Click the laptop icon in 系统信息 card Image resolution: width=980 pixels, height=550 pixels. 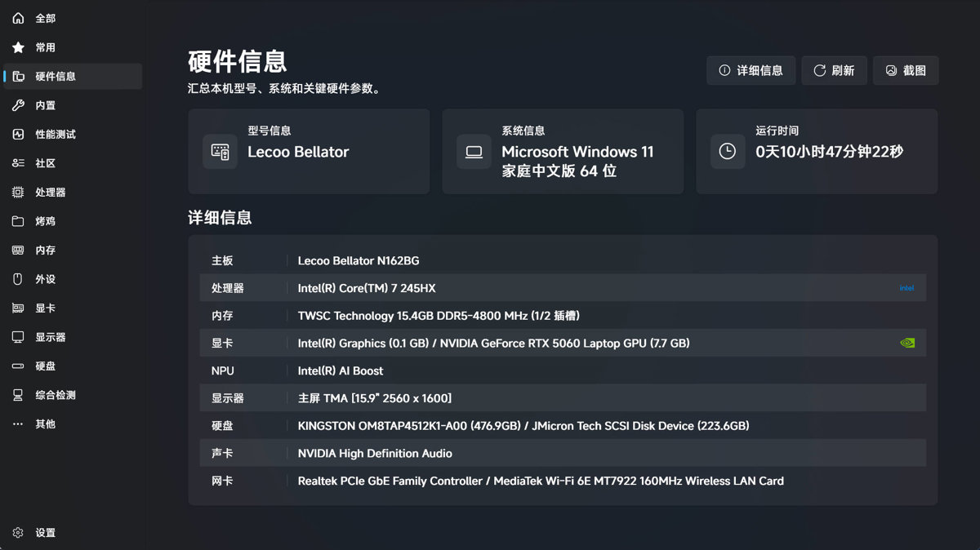[474, 152]
